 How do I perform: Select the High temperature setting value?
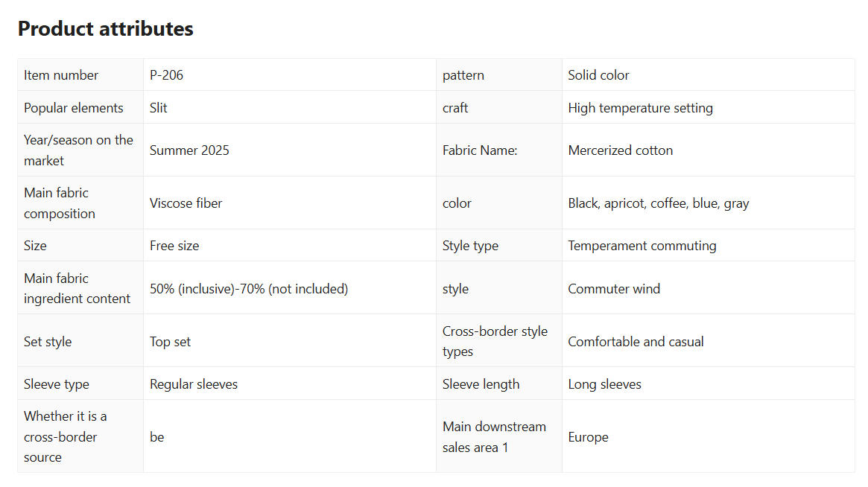click(x=640, y=108)
